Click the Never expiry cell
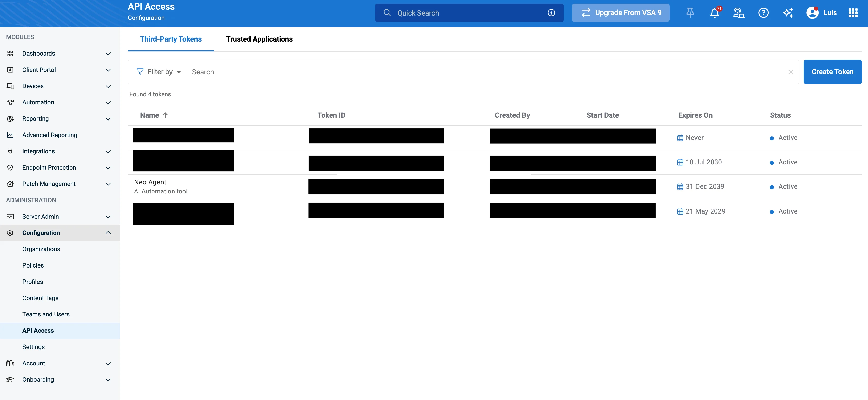 [x=690, y=138]
